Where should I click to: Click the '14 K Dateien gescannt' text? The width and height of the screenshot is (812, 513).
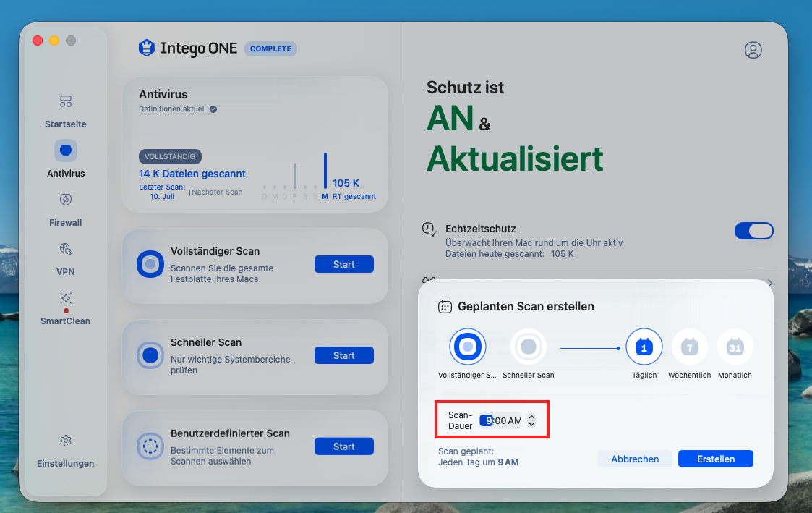(x=192, y=174)
